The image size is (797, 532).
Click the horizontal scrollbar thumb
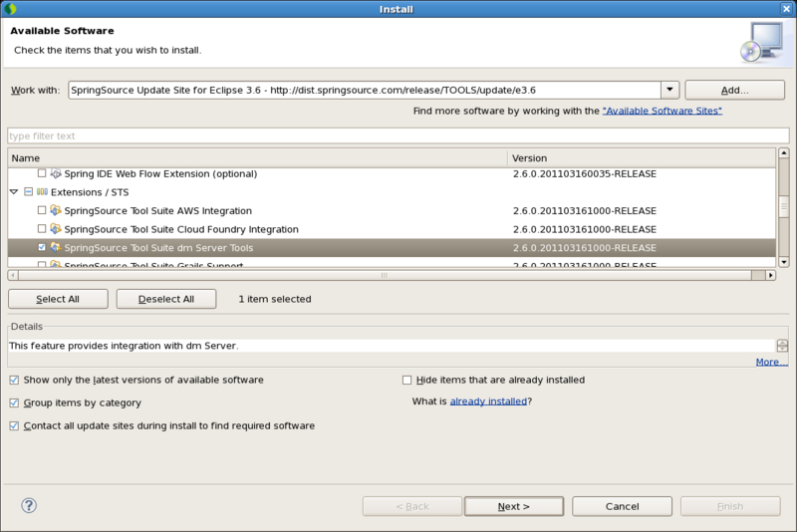(x=385, y=275)
